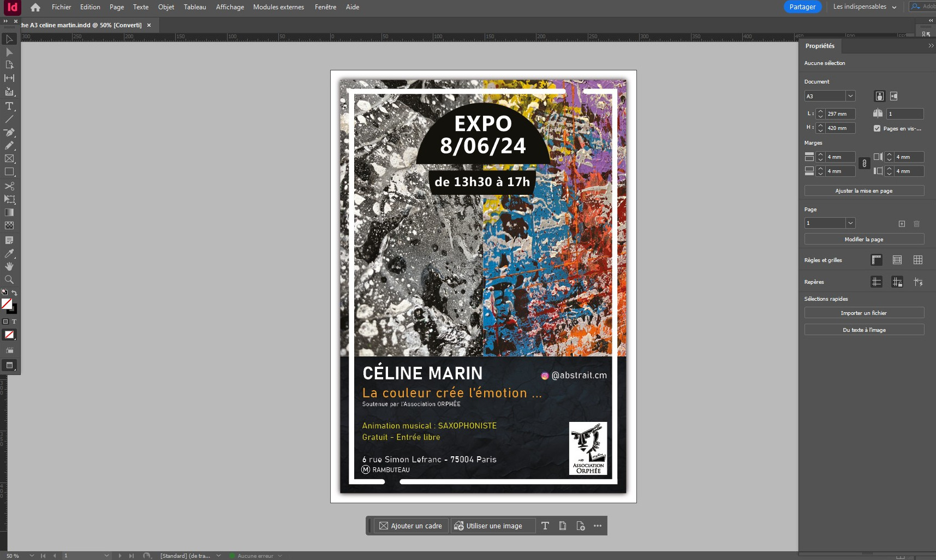Select the Rectangle frame tool

9,159
